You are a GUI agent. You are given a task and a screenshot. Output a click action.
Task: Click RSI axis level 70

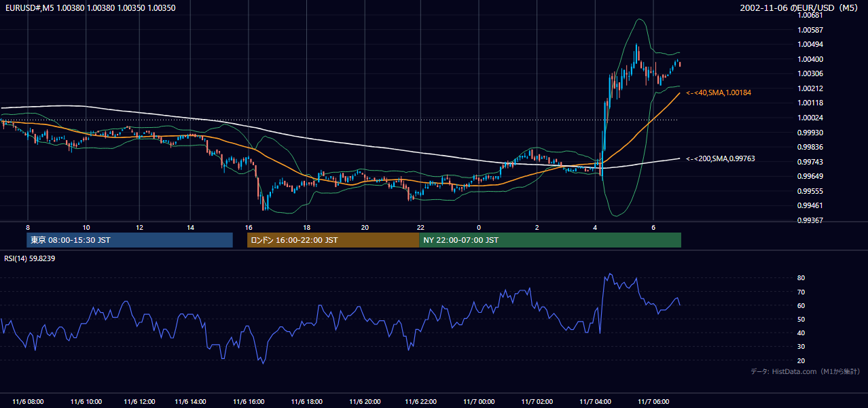[801, 292]
